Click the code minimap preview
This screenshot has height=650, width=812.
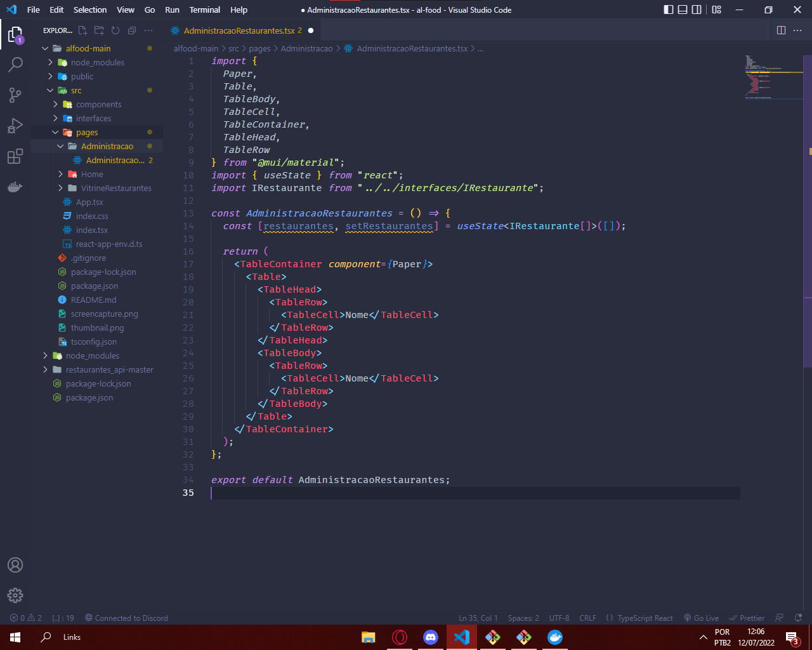[x=773, y=77]
